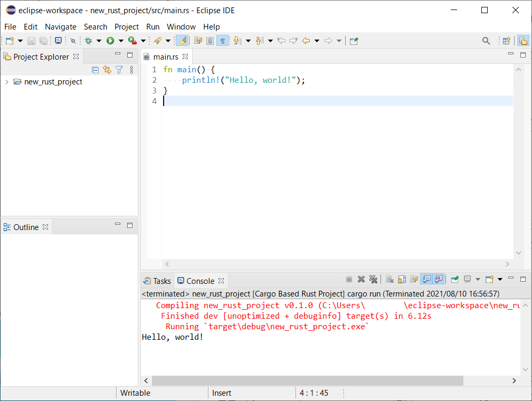Click the Open Perspective icon
The image size is (532, 401).
coord(507,41)
